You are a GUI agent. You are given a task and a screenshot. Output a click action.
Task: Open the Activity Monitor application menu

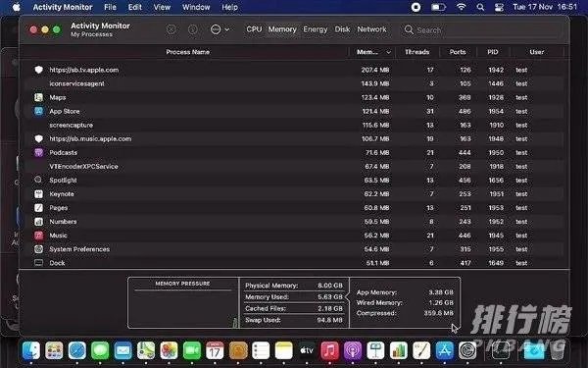coord(63,7)
